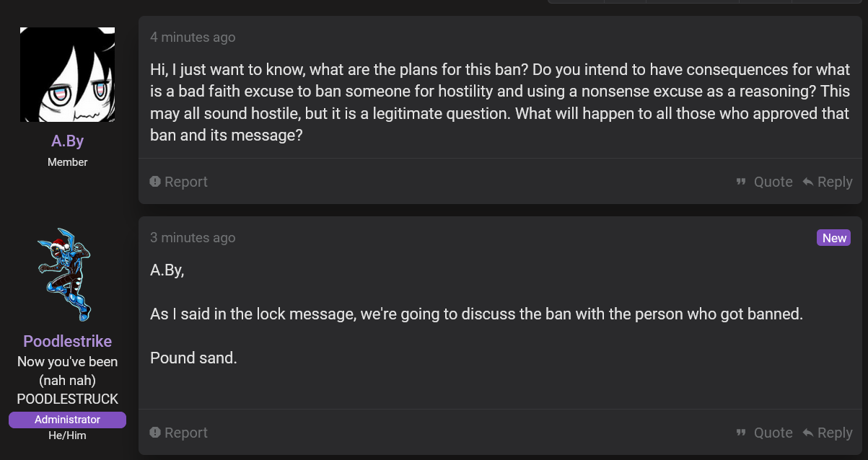
Task: Click the Reply arrow icon on A.By's post
Action: click(808, 182)
